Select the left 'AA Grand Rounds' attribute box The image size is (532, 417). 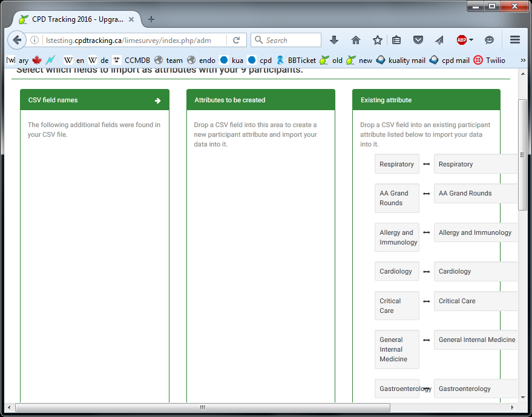pos(396,198)
